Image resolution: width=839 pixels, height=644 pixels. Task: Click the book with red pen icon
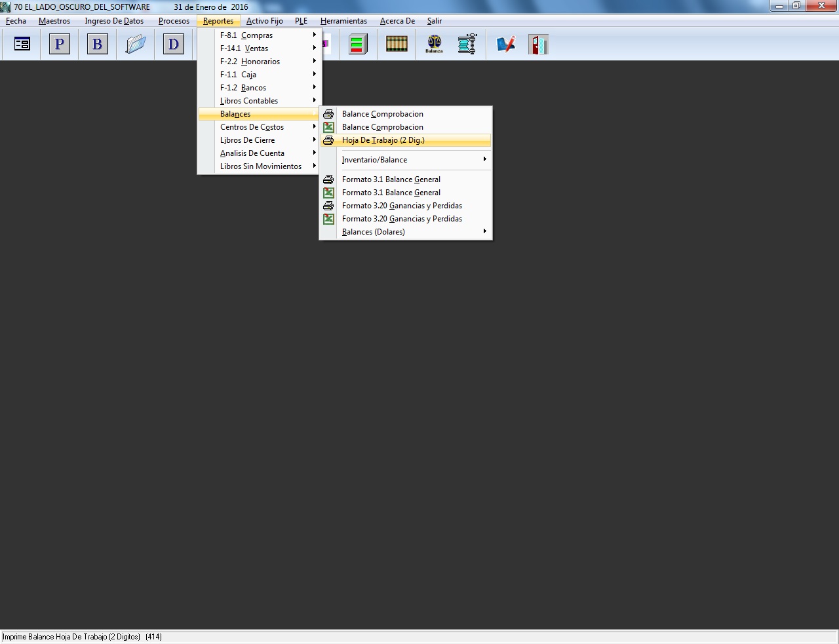(x=505, y=45)
